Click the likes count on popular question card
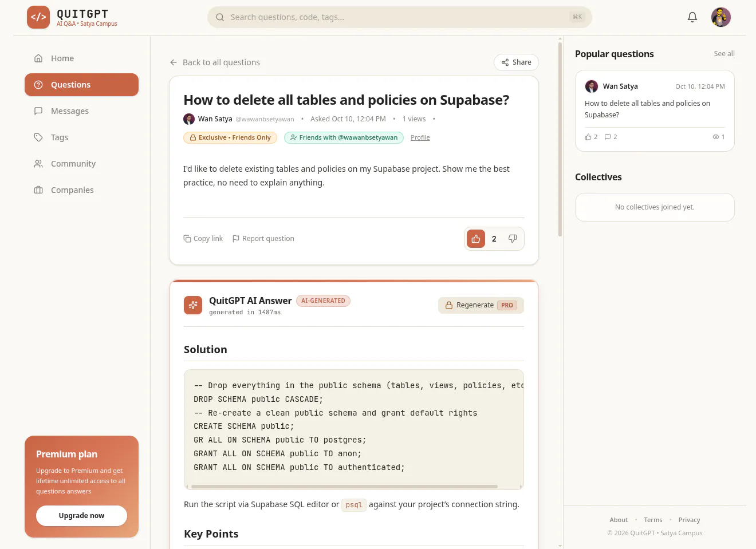 coord(591,137)
